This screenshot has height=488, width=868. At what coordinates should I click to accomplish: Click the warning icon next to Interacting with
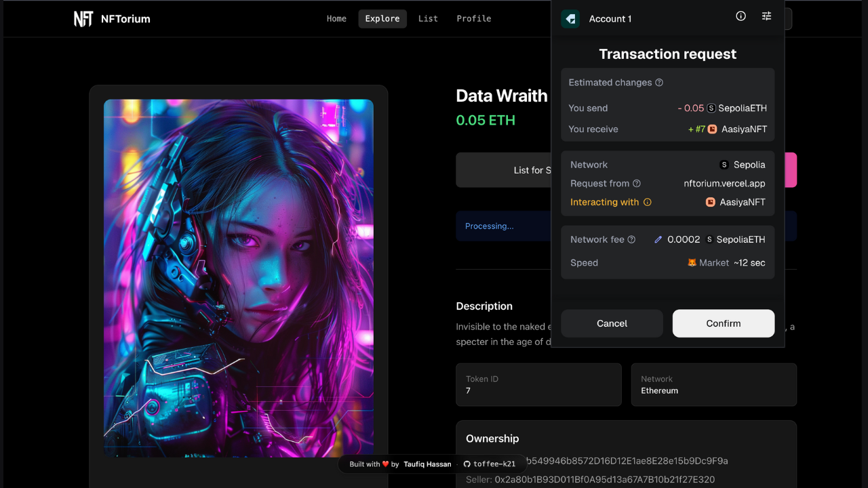pyautogui.click(x=649, y=202)
